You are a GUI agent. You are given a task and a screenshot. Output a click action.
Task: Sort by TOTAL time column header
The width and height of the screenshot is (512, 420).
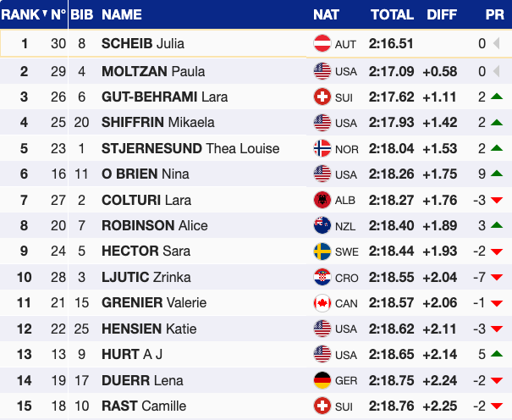(x=392, y=14)
